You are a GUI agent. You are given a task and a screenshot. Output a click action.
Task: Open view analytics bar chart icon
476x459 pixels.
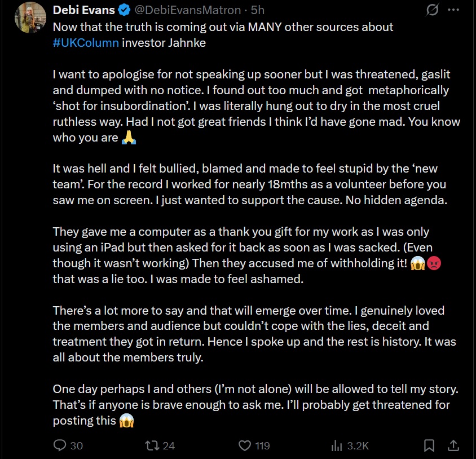(337, 445)
